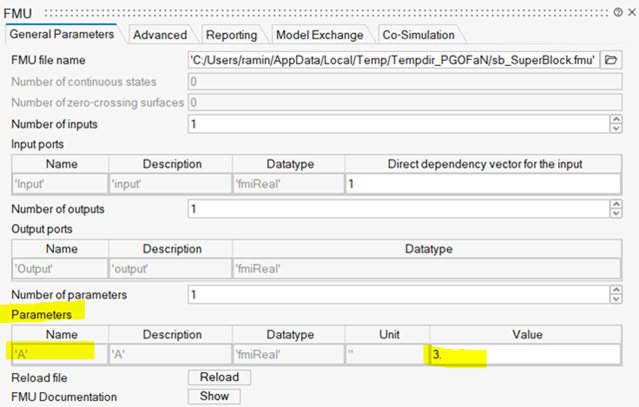
Task: Click Show for FMU Documentation
Action: click(x=214, y=396)
